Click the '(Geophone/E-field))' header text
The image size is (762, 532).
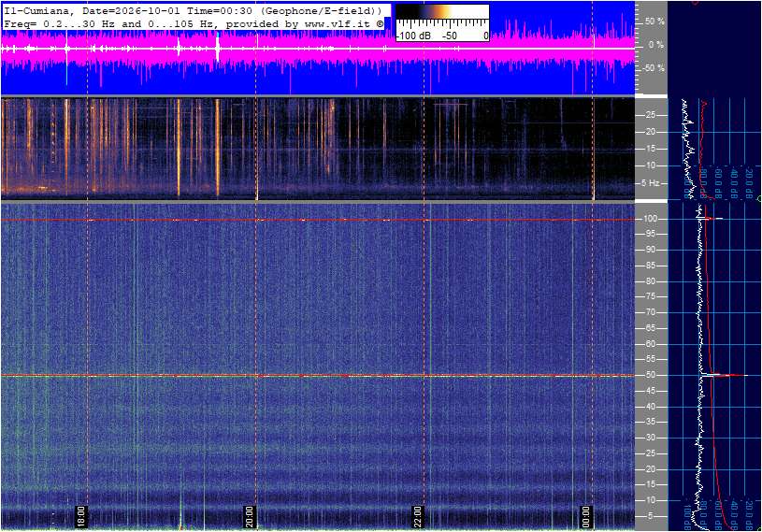coord(322,10)
